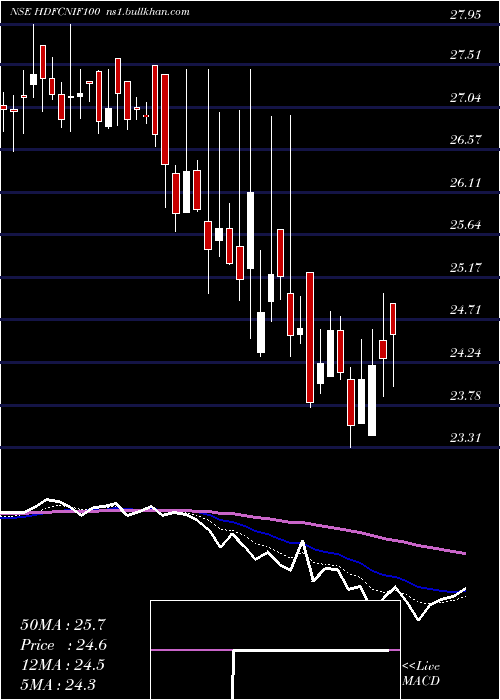Click the tall white candle near 26.11
Viewport: 500px width, 700px height.
click(250, 230)
